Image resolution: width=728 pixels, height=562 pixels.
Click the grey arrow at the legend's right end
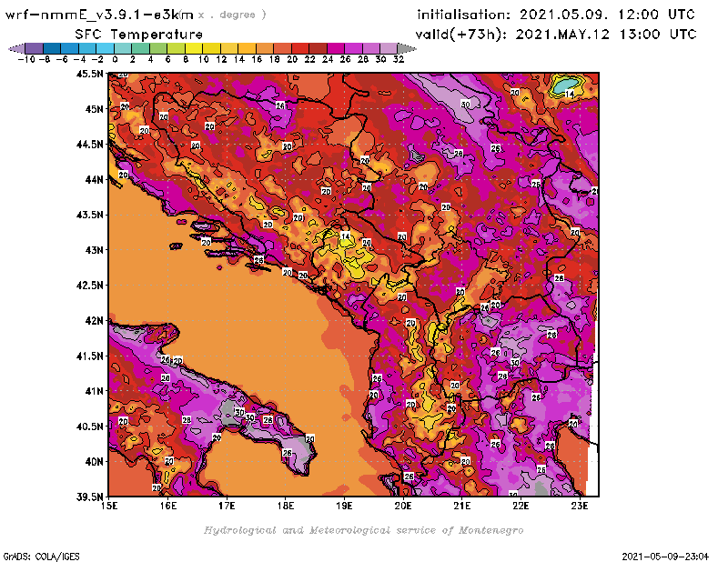(407, 48)
